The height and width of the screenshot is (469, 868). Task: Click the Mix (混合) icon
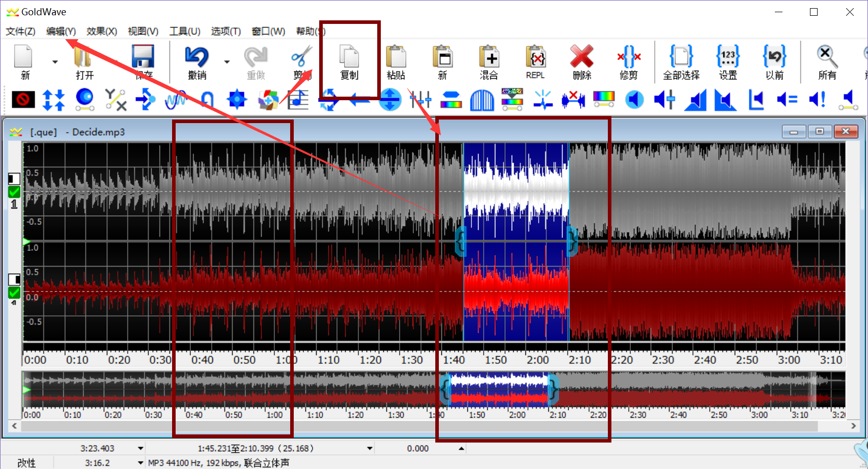click(x=489, y=61)
